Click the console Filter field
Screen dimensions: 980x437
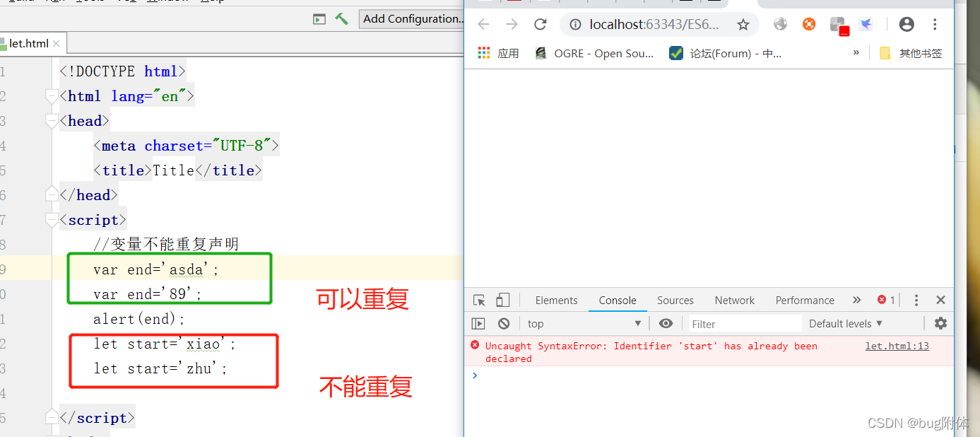tap(745, 324)
